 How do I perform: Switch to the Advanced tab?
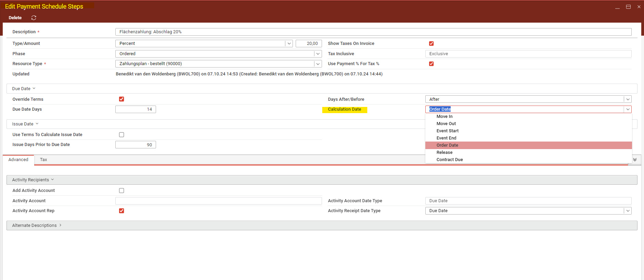[x=18, y=160]
